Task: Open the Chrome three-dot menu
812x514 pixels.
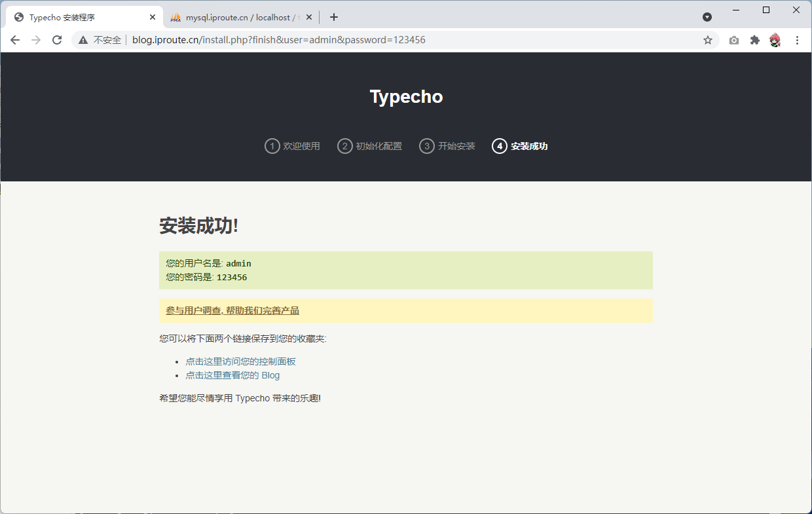Action: [x=797, y=40]
